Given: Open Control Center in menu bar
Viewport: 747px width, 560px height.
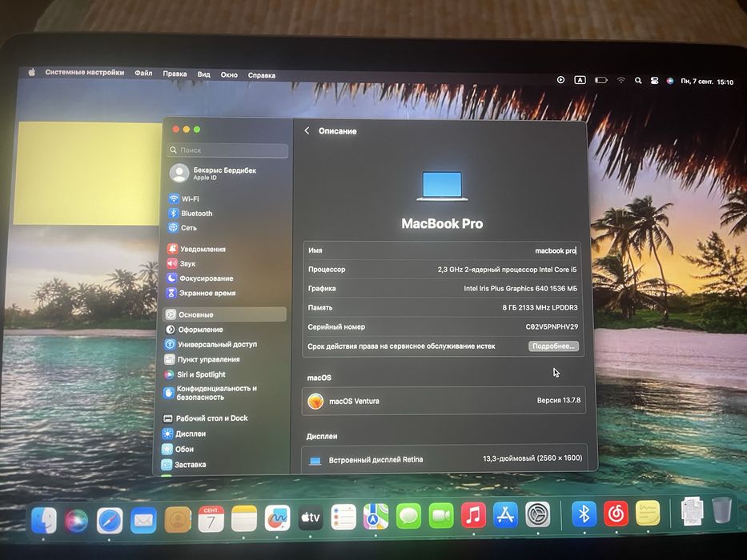Looking at the screenshot, I should coord(655,81).
